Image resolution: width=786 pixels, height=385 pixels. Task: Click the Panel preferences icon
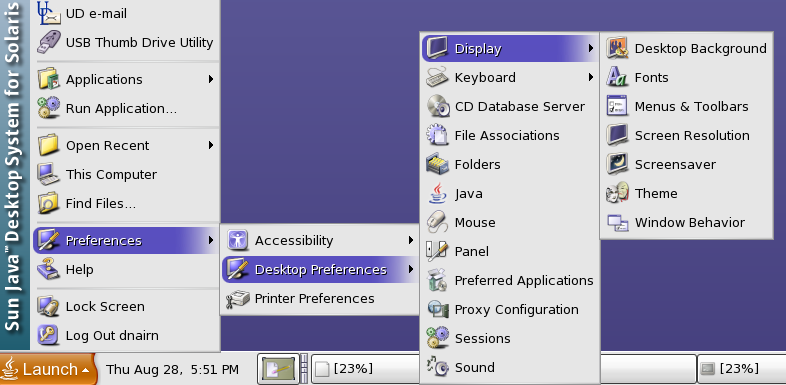pos(438,252)
